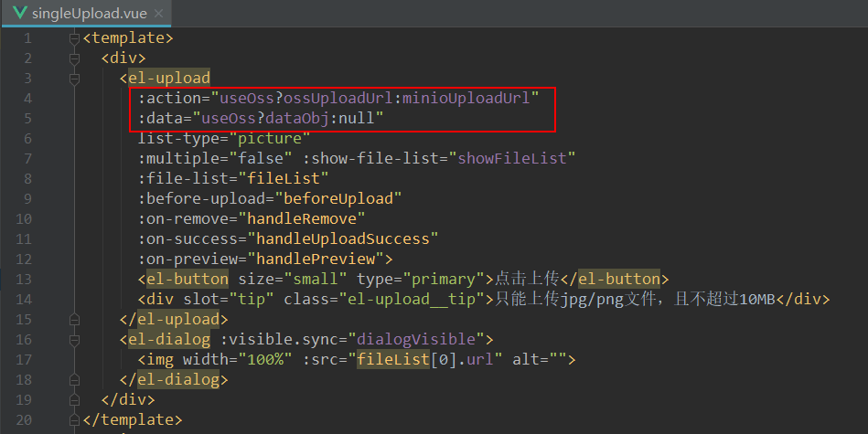868x434 pixels.
Task: Collapse the div block on line 2
Action: [74, 58]
